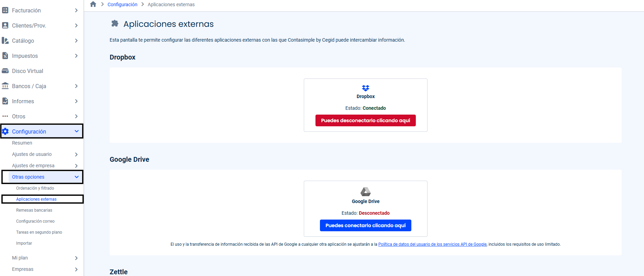Click the Clientes/Prov. contact icon
Viewport: 644px width, 276px height.
click(x=5, y=25)
